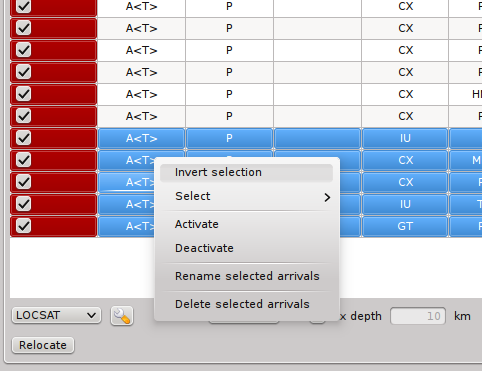Toggle the checkbox in the HI station row
Viewport: 482px width, 371px height.
coord(24,94)
